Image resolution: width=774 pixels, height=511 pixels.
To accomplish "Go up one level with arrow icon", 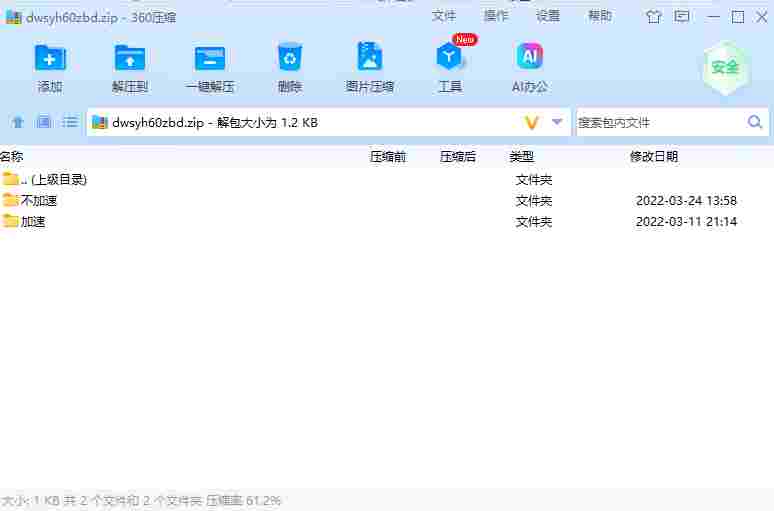I will pos(18,122).
